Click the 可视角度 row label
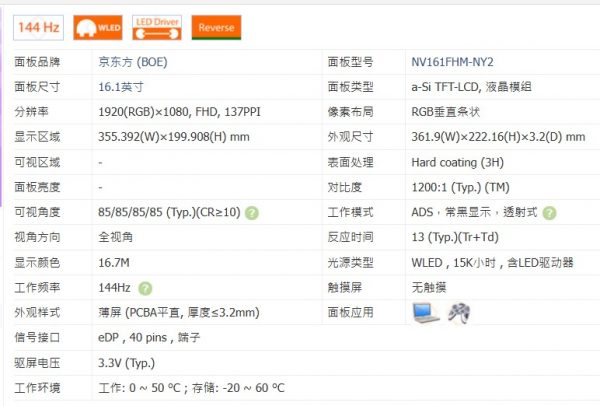Image resolution: width=600 pixels, height=406 pixels. click(37, 212)
